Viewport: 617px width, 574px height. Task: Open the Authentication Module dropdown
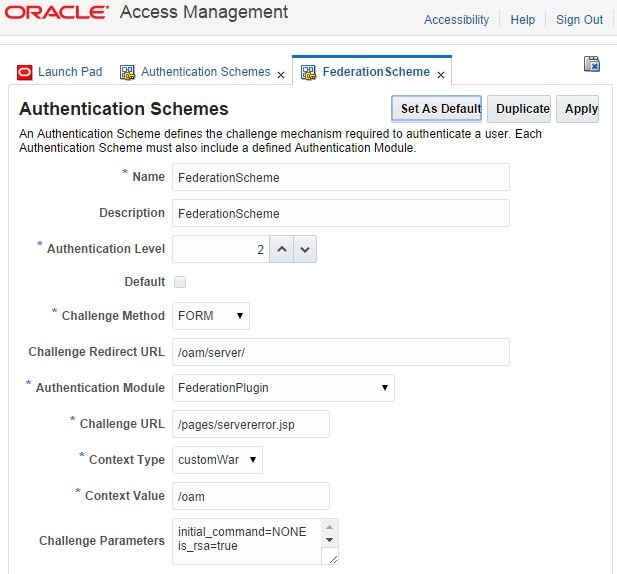coord(283,388)
